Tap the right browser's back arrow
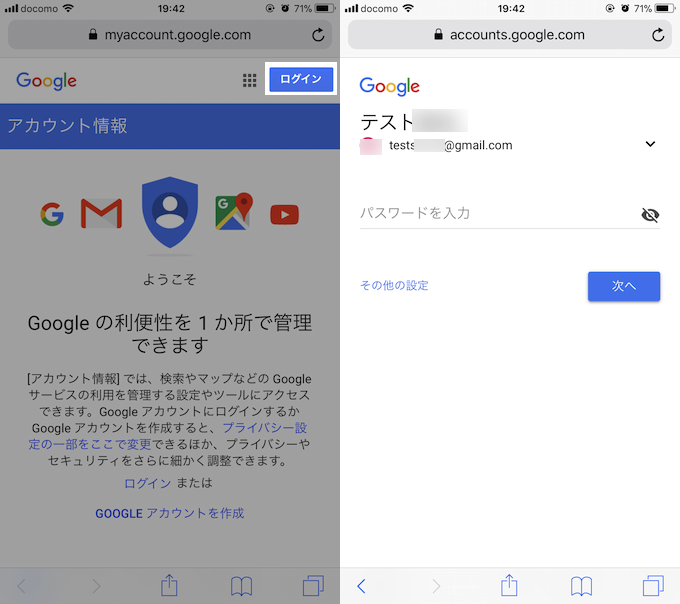The width and height of the screenshot is (680, 604). click(361, 586)
